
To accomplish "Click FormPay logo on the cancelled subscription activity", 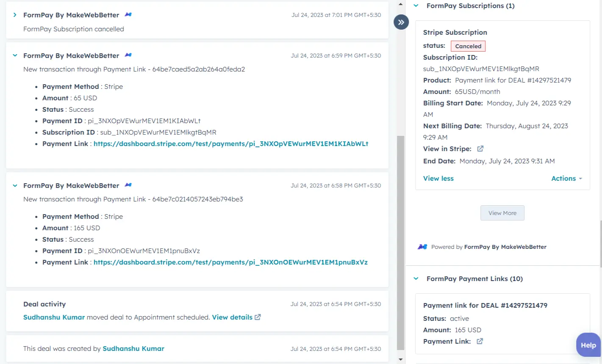I will 128,14.
